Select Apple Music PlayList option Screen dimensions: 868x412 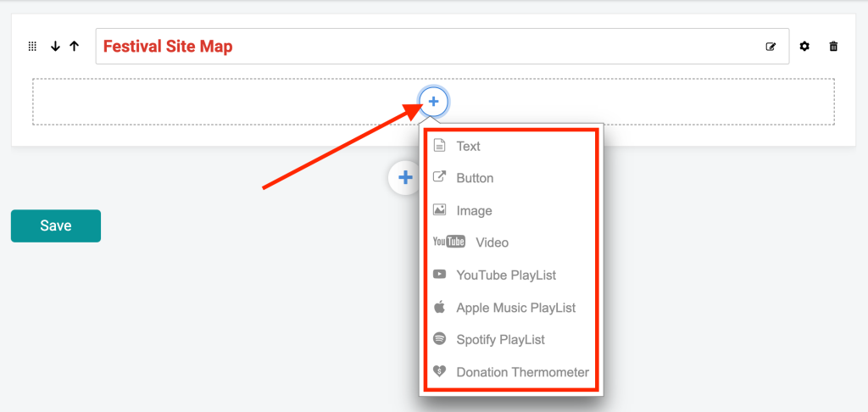[x=511, y=308]
